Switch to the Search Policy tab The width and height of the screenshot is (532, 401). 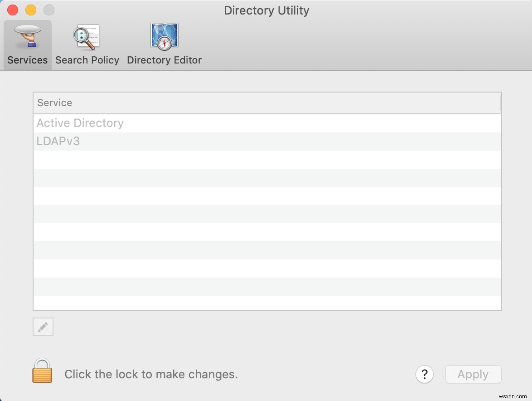(x=87, y=59)
